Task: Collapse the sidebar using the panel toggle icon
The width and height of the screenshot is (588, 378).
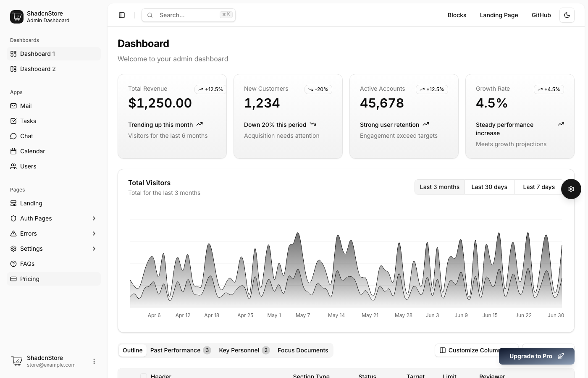Action: [122, 15]
